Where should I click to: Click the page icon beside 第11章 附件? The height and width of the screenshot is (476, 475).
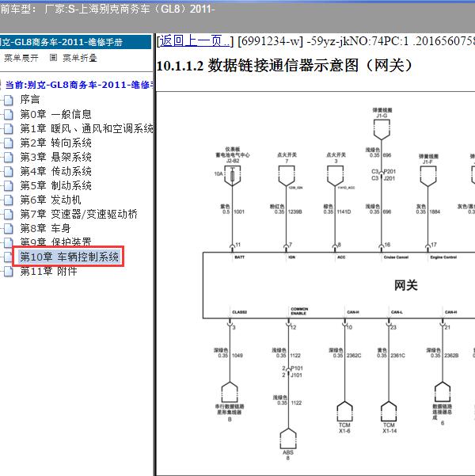tap(9, 272)
